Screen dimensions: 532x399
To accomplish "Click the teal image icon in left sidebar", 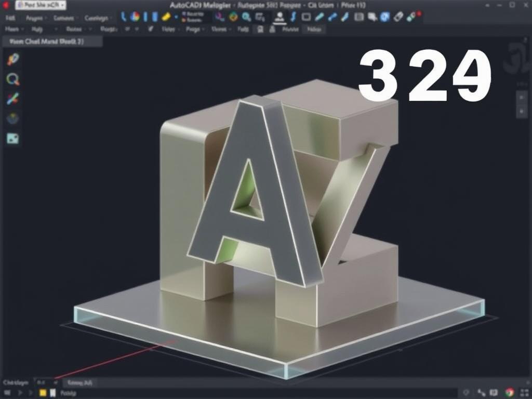I will pos(13,138).
